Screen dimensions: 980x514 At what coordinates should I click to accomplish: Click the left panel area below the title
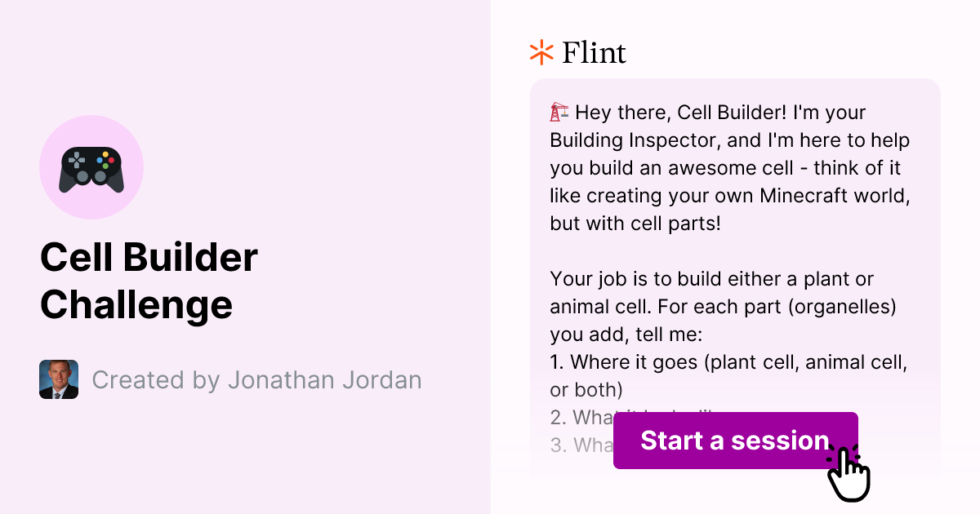pyautogui.click(x=245, y=457)
